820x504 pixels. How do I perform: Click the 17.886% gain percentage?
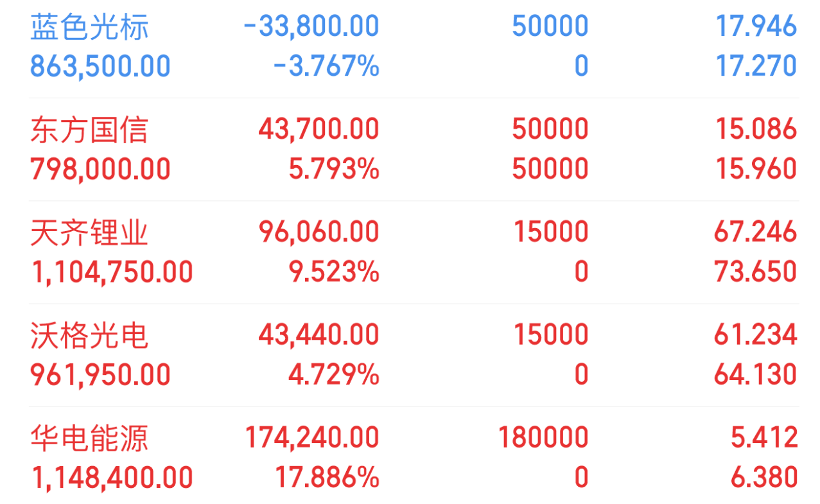tap(327, 478)
